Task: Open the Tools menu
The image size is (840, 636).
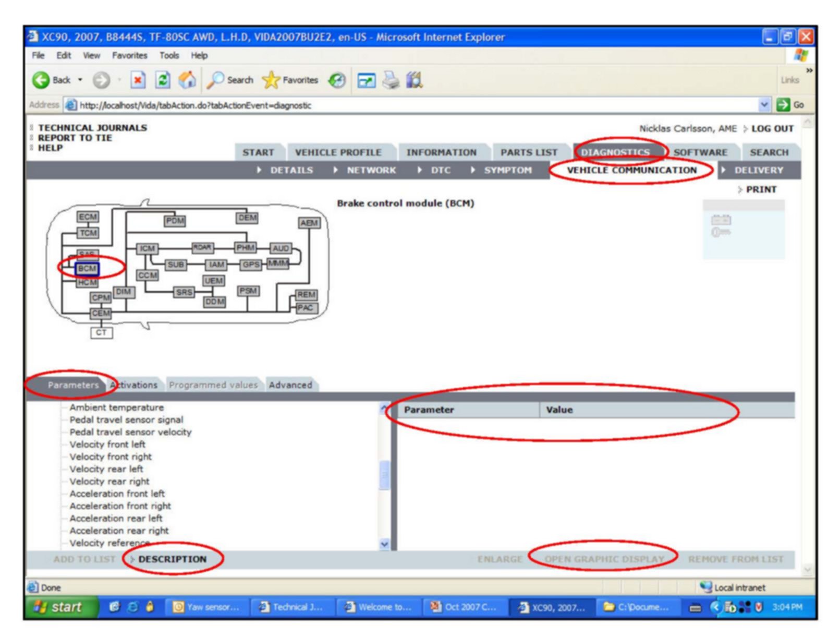Action: [x=169, y=55]
